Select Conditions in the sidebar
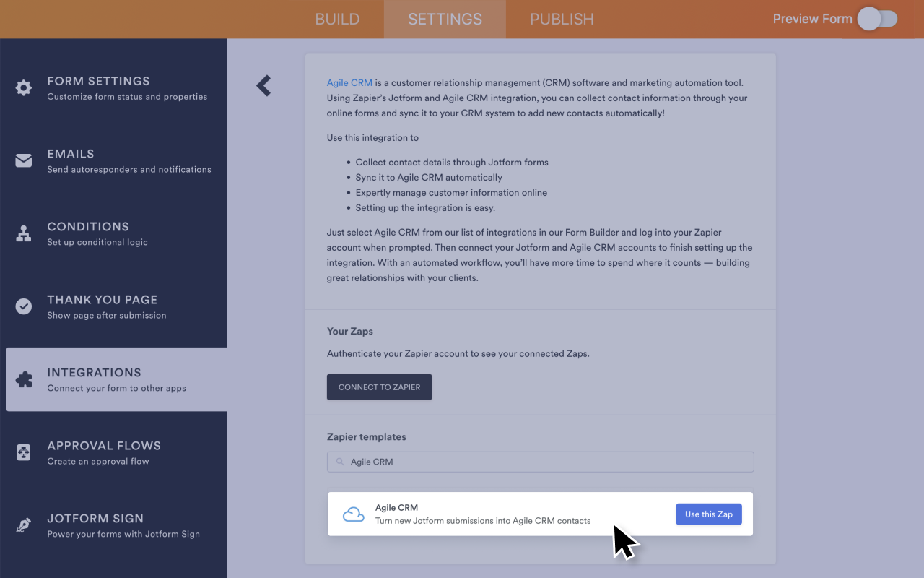Image resolution: width=924 pixels, height=578 pixels. (113, 233)
